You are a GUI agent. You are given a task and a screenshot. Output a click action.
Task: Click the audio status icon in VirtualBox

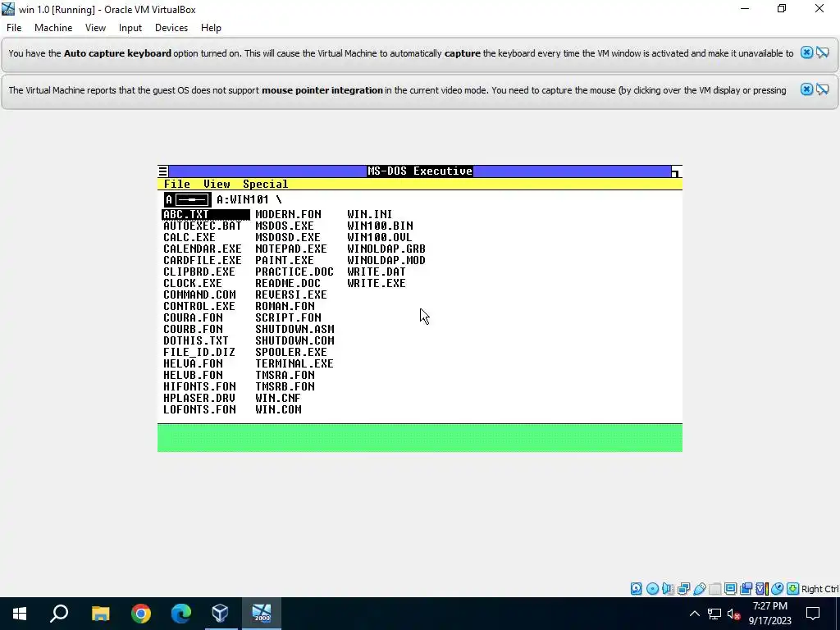tap(668, 589)
